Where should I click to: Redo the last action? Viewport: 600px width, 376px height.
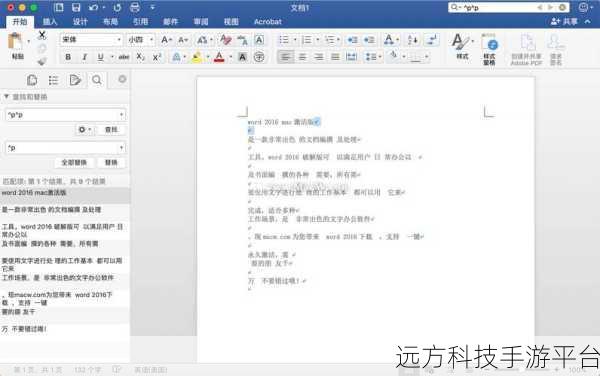pyautogui.click(x=117, y=7)
